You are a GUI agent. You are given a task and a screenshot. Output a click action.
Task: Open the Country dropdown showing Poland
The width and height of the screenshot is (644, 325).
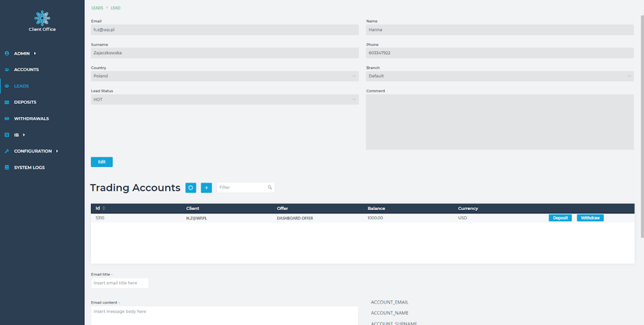(x=224, y=76)
